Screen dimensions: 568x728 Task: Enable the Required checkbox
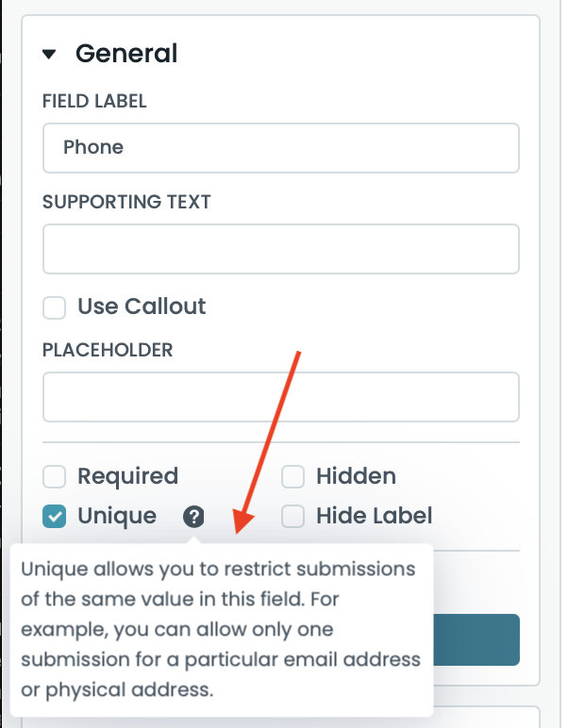click(55, 476)
